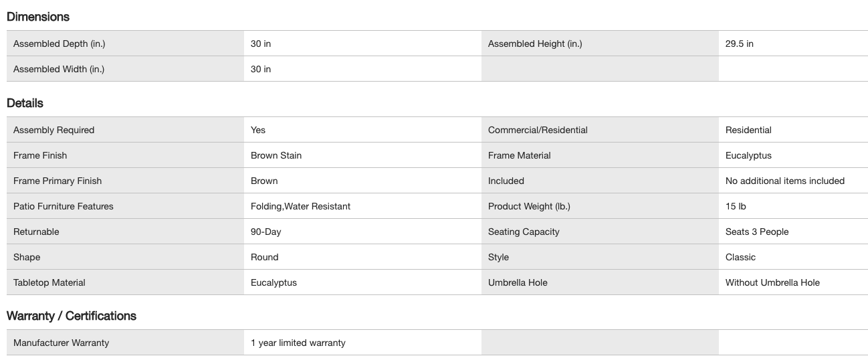Select the Frame Material label

coord(520,156)
